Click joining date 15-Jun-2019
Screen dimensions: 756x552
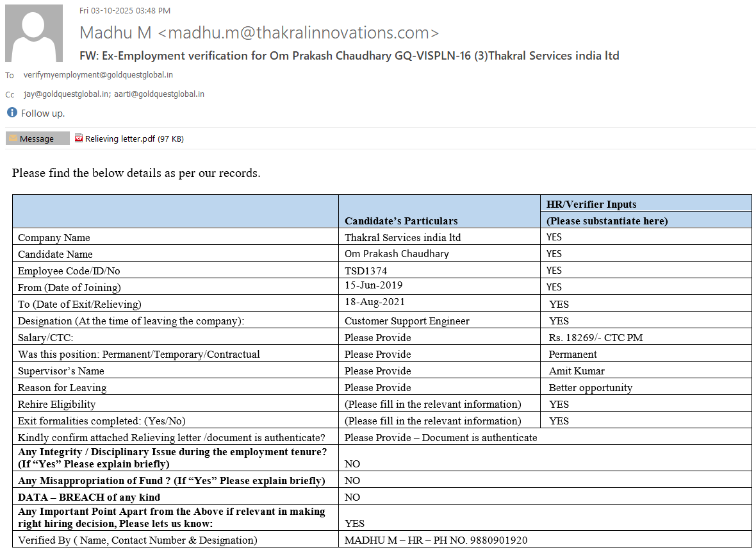pyautogui.click(x=373, y=285)
